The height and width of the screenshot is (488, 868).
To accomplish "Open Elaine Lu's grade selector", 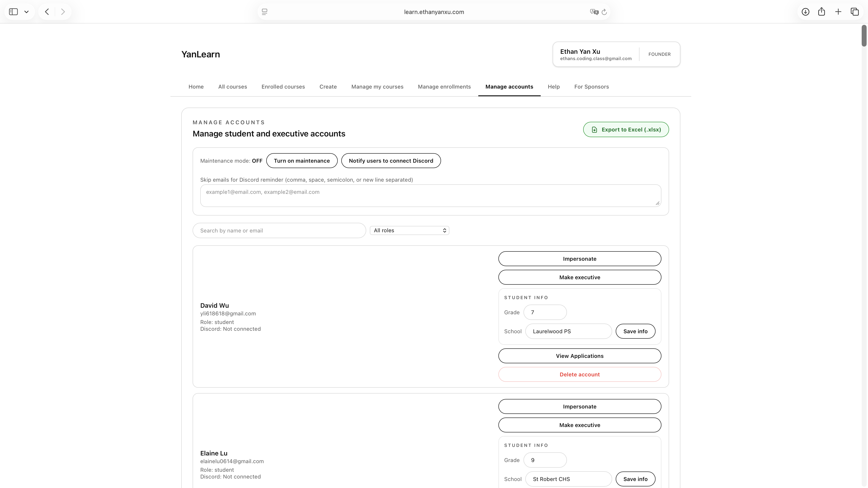I will [x=545, y=460].
